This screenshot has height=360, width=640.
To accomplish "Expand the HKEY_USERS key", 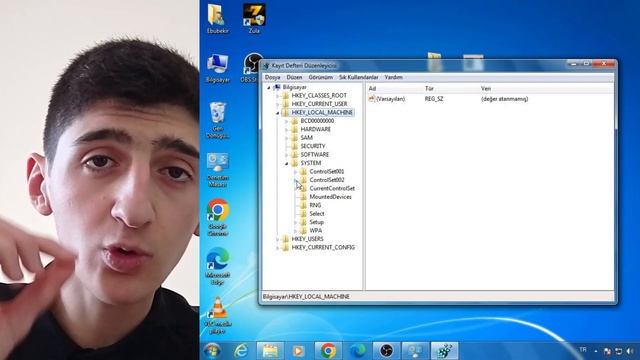I will 278,239.
